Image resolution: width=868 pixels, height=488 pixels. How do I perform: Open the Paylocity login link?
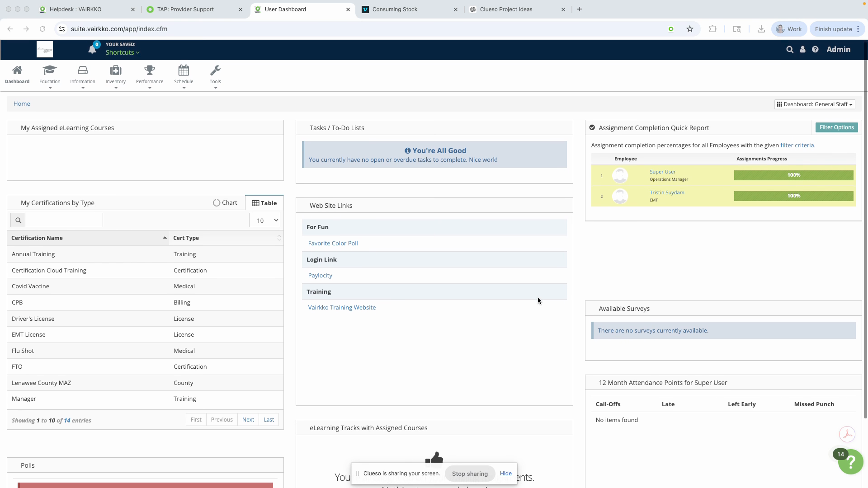320,276
